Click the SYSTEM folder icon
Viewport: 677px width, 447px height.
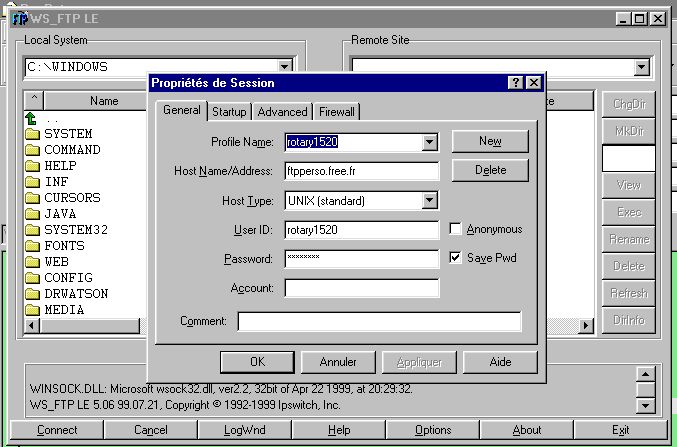pos(32,134)
